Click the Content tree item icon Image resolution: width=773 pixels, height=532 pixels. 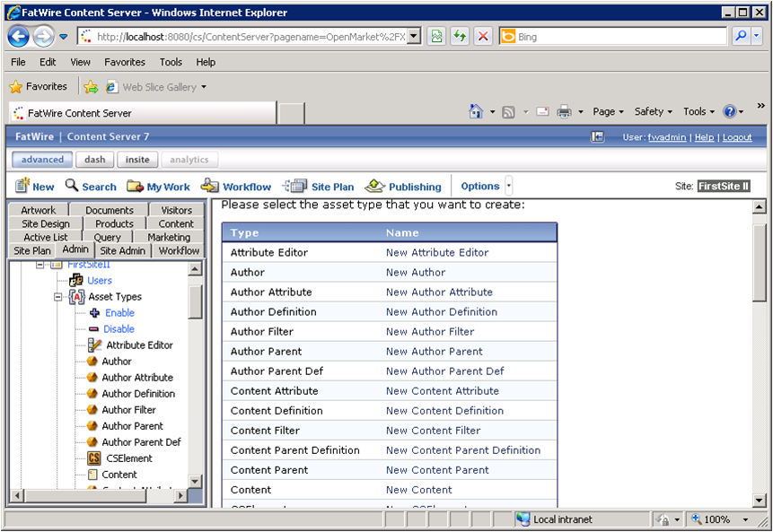pos(92,475)
